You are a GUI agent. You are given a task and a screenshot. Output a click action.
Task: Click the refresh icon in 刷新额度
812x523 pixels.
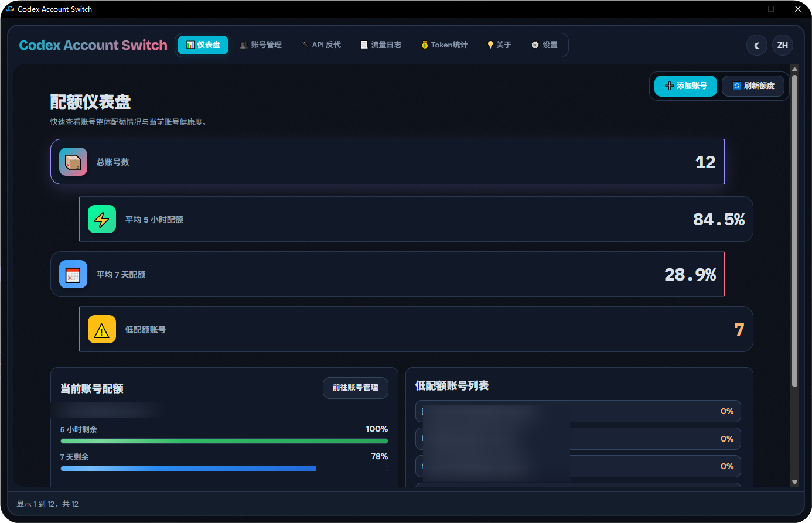point(737,86)
